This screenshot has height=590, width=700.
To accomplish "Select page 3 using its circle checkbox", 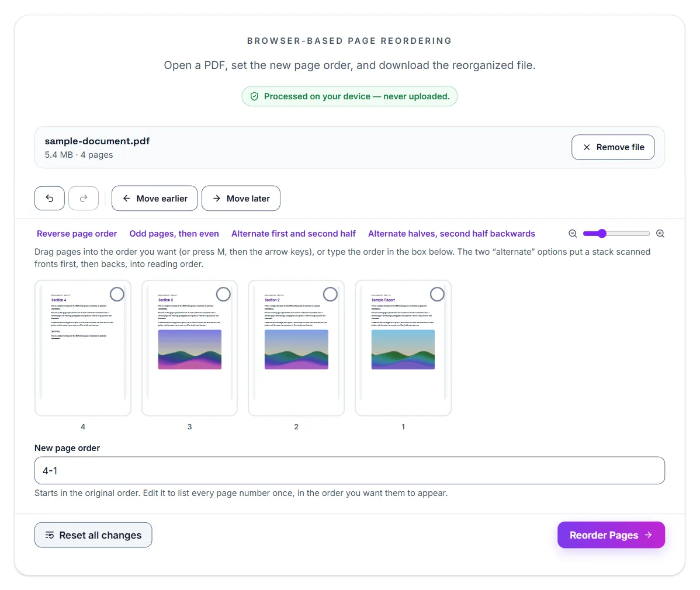I will [223, 294].
